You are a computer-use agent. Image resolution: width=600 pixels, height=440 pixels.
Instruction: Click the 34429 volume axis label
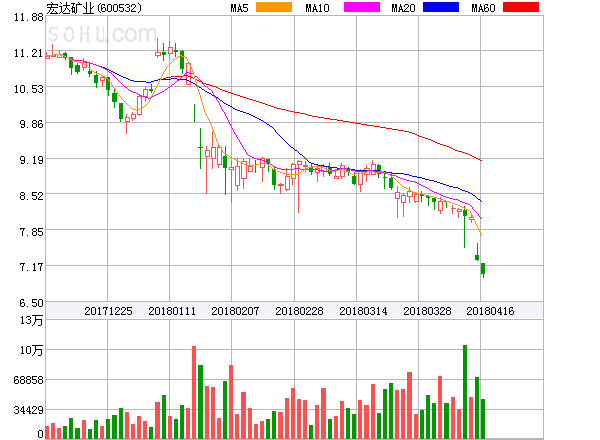click(29, 410)
